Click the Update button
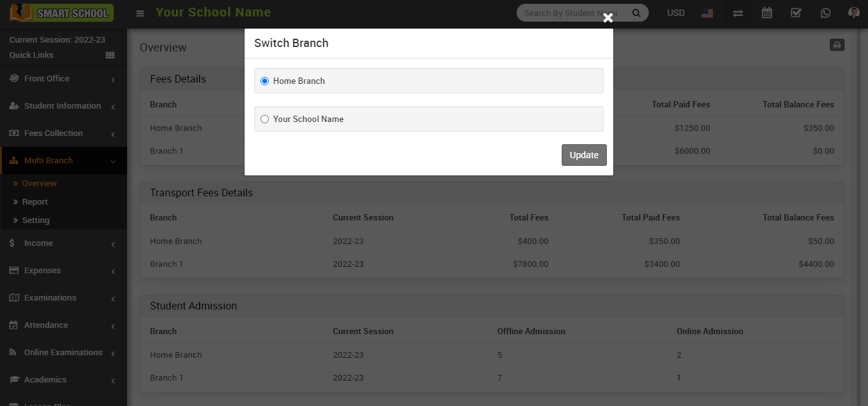 [x=584, y=155]
